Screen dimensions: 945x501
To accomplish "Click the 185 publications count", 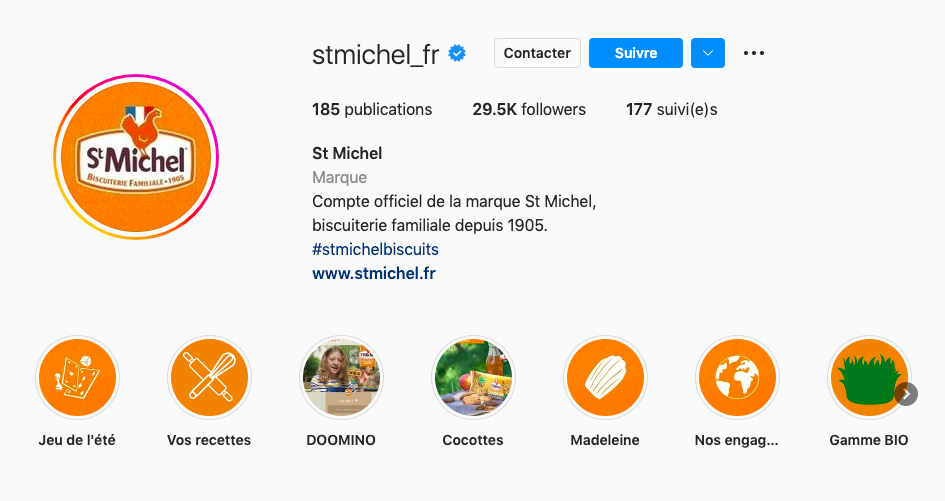I will tap(372, 109).
